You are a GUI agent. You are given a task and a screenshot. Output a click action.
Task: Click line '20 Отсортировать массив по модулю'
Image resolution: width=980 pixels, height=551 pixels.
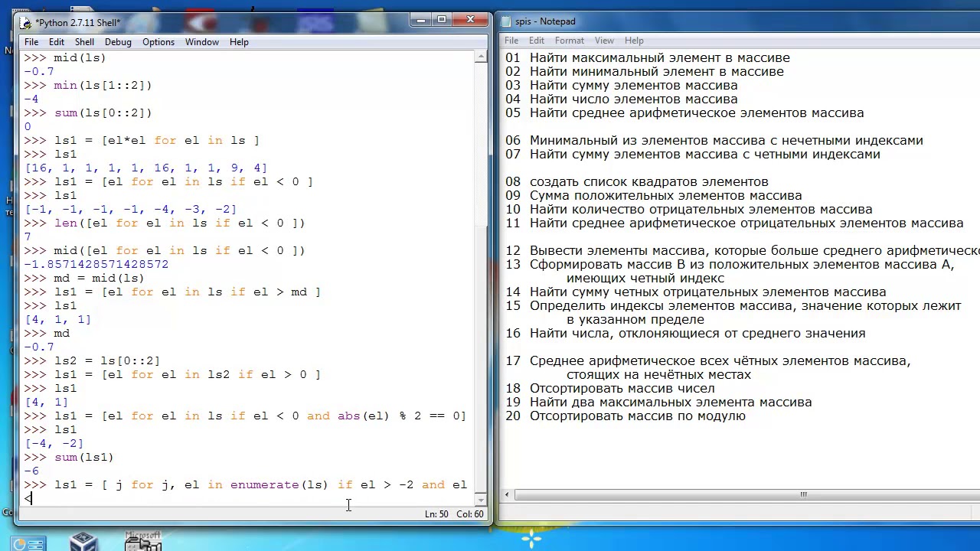(x=625, y=416)
